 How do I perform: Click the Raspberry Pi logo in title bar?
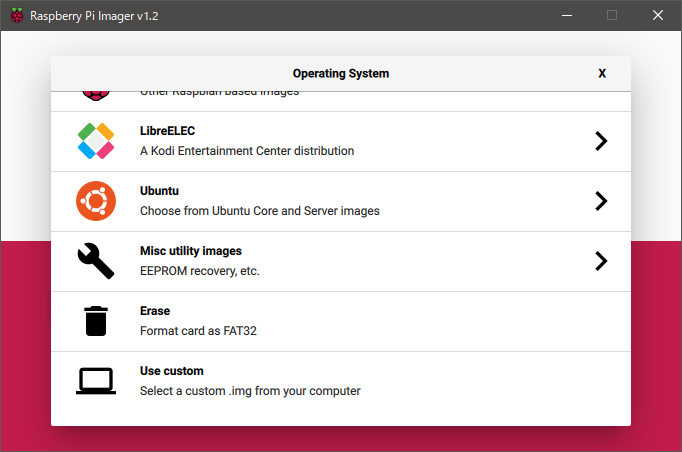pyautogui.click(x=17, y=15)
